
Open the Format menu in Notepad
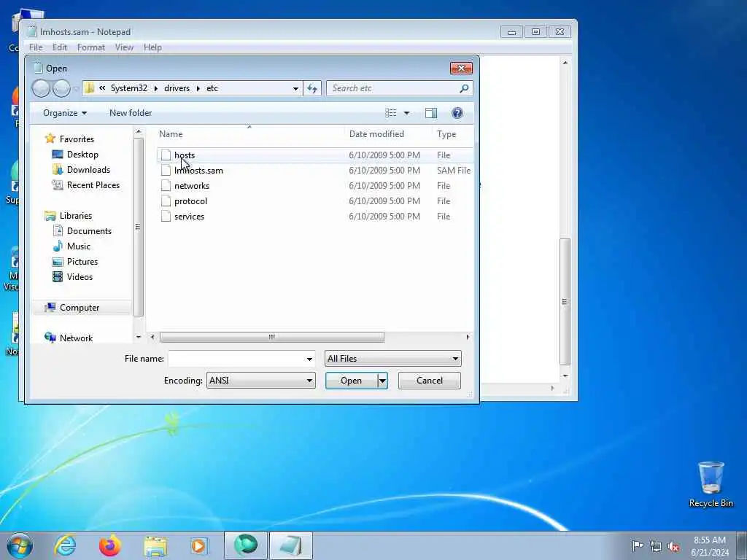(91, 47)
